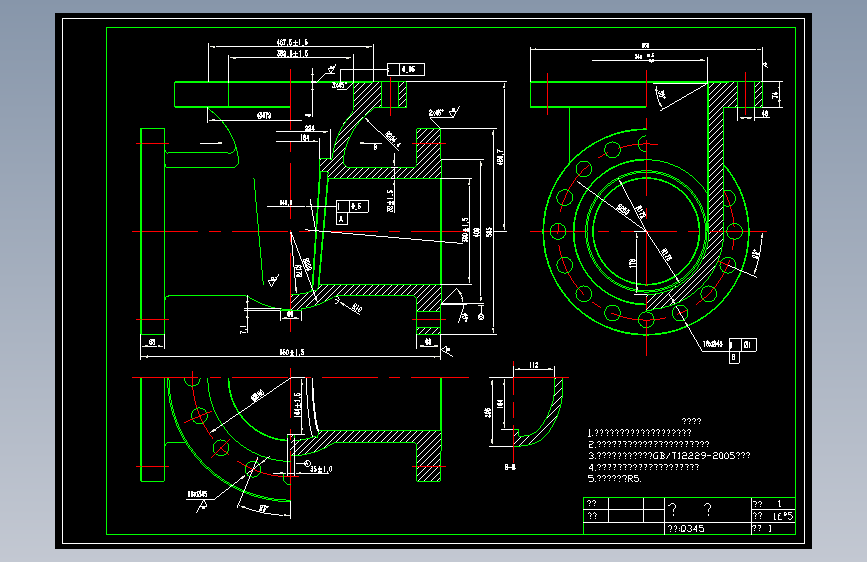
Task: Select the overall length dimension ending ±1.5 at bottom
Action: (x=291, y=352)
